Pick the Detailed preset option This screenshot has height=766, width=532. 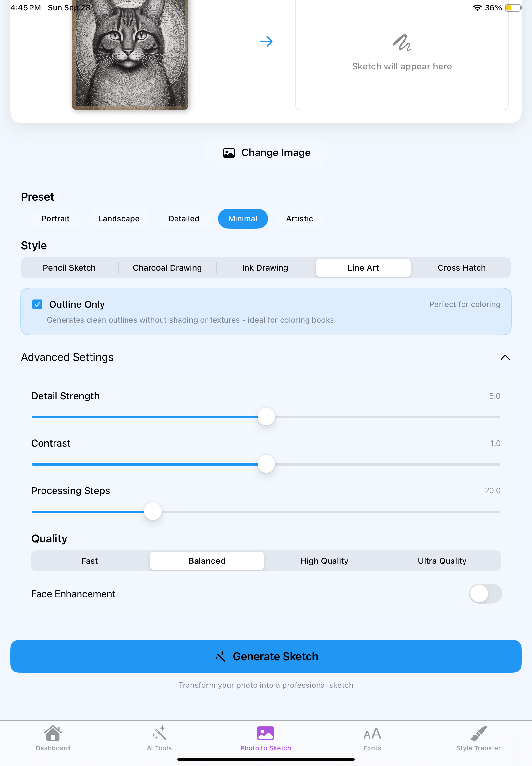coord(184,218)
